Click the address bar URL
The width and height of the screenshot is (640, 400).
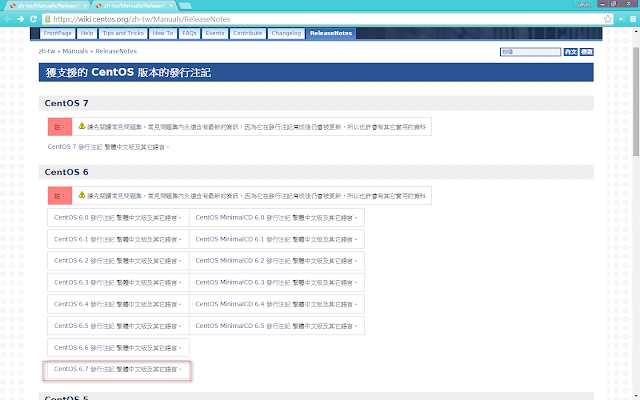click(142, 19)
